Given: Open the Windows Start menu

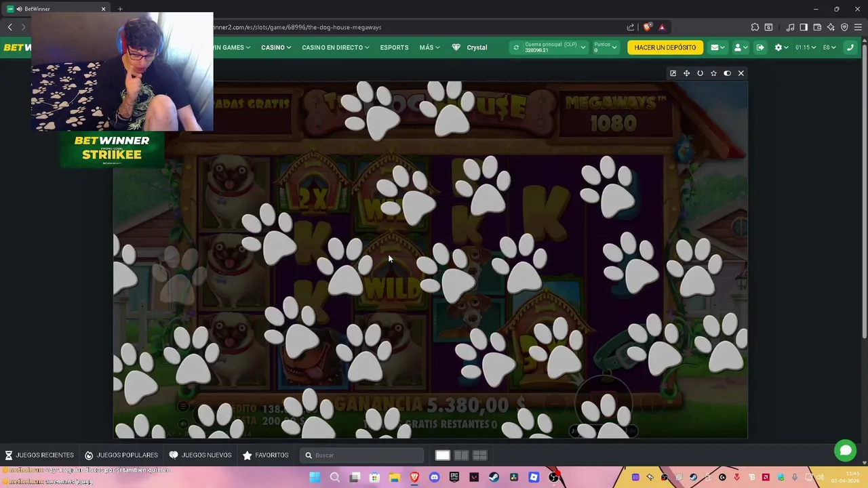Looking at the screenshot, I should [315, 477].
